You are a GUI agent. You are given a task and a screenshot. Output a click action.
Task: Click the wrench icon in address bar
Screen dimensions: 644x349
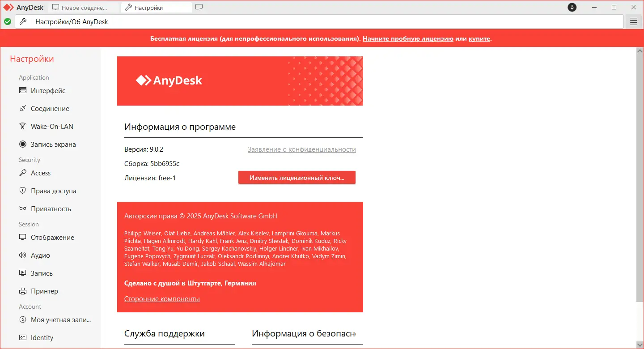click(x=23, y=21)
